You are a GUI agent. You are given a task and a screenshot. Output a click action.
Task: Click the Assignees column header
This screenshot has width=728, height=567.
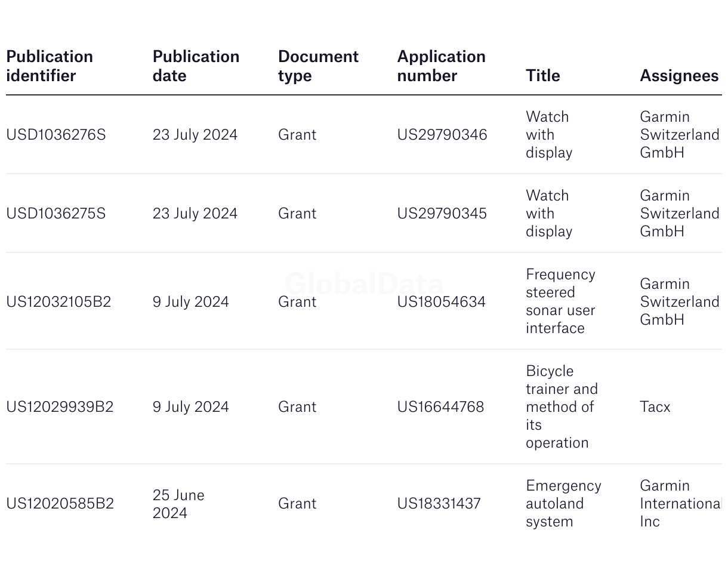click(x=679, y=75)
